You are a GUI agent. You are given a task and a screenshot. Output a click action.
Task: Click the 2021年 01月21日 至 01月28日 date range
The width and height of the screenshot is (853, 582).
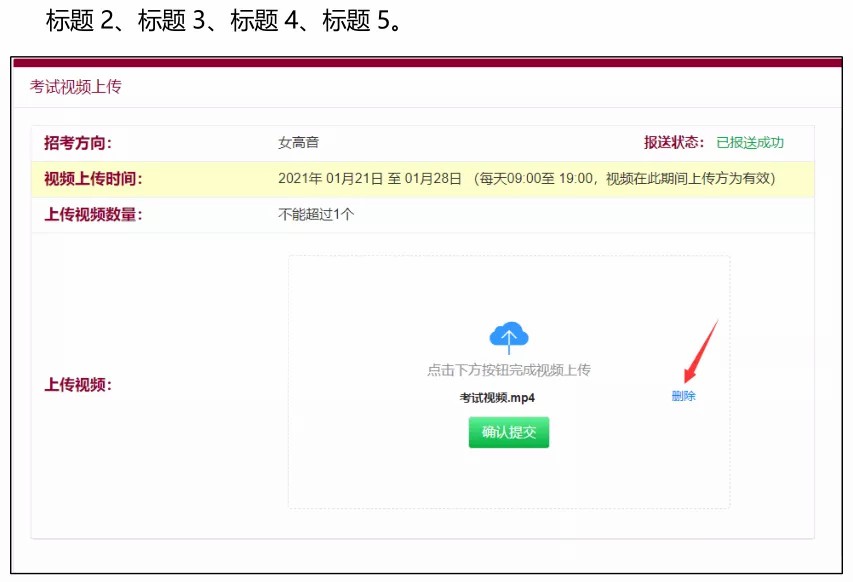(x=369, y=179)
